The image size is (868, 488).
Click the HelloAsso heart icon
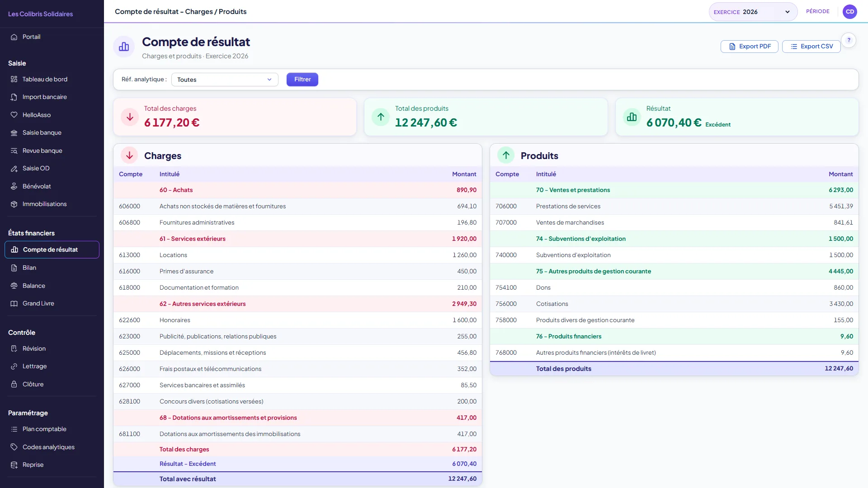(14, 115)
